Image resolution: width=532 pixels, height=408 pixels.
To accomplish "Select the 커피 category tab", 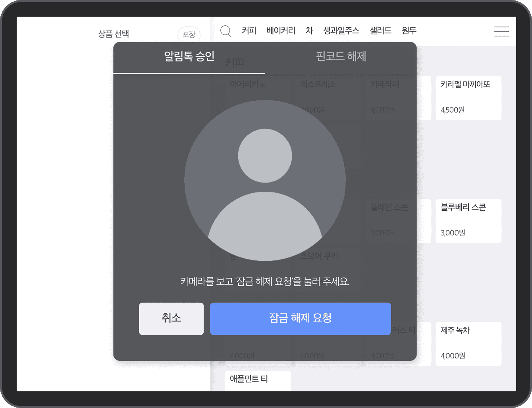I will pos(249,31).
